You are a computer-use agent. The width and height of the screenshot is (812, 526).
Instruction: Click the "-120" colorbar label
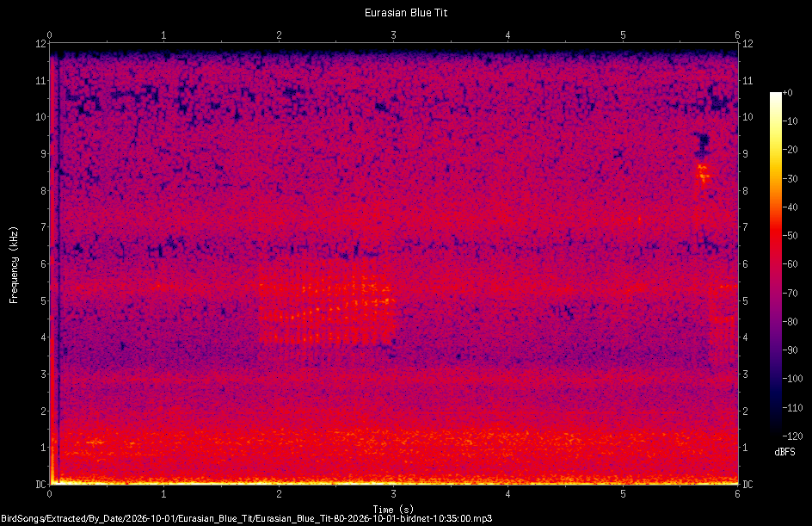coord(792,436)
